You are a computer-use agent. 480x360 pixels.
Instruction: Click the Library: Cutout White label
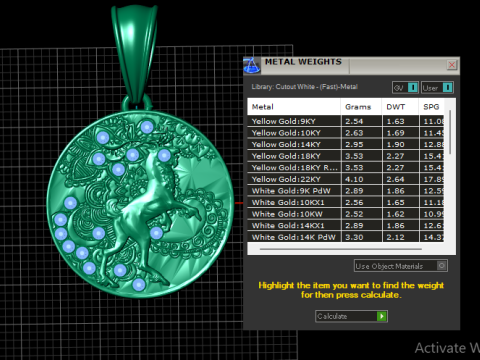[305, 87]
